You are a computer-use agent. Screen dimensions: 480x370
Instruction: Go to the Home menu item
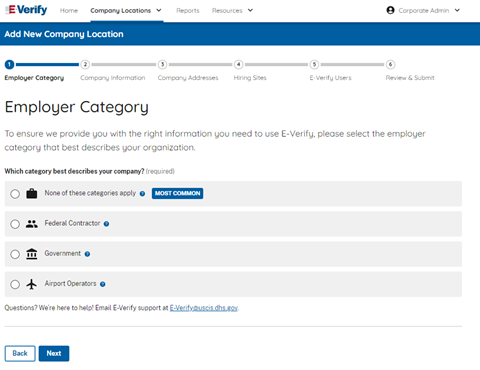tap(69, 11)
